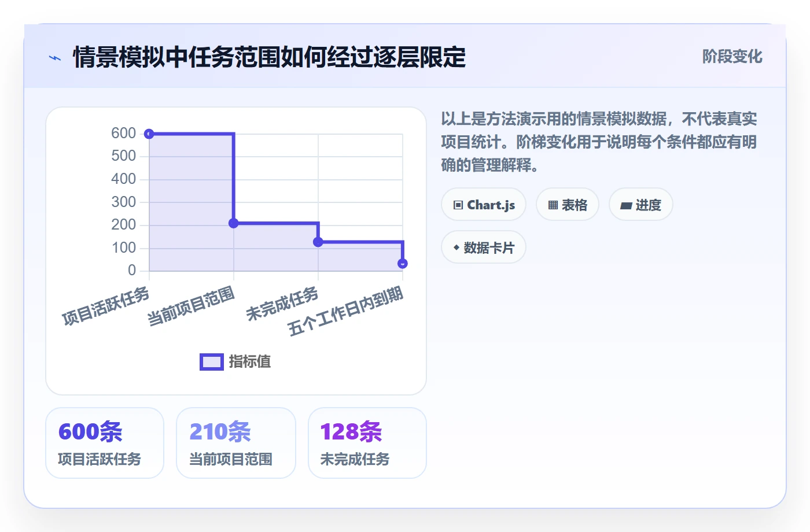Select the 进度 tag
The width and height of the screenshot is (810, 532).
coord(641,205)
